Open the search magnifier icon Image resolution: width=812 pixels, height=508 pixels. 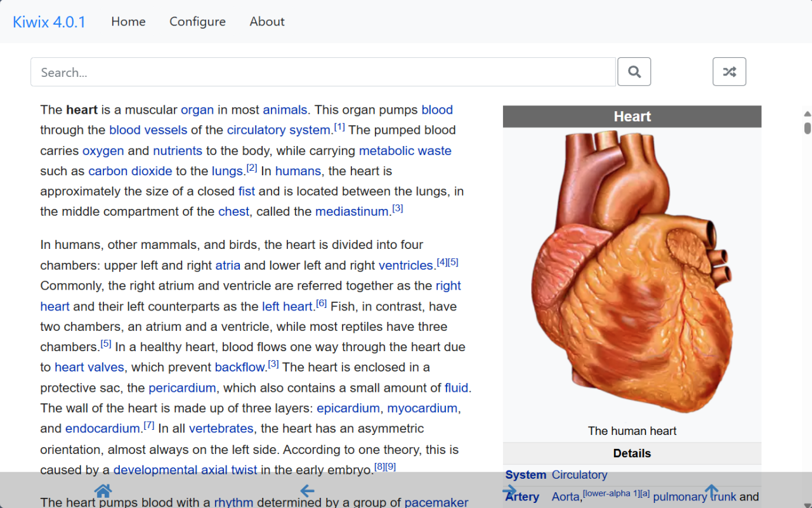[634, 71]
